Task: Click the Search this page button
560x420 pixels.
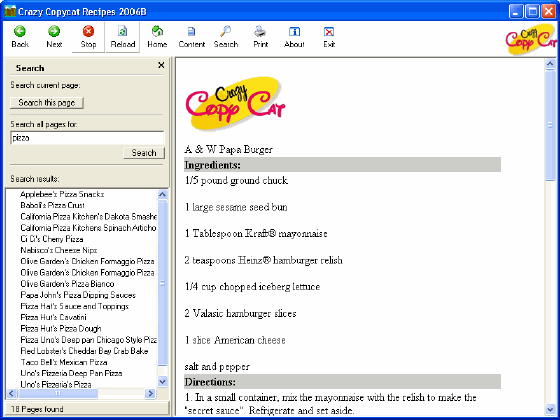Action: click(47, 102)
